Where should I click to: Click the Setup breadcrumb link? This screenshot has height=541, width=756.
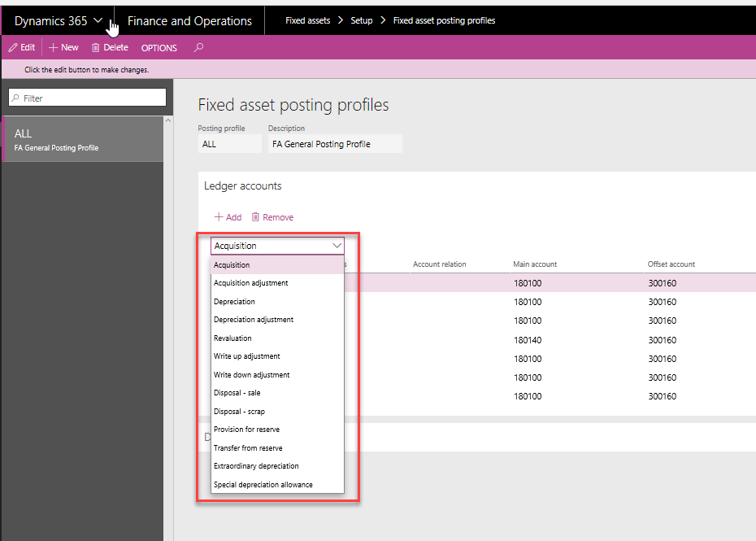pos(362,20)
